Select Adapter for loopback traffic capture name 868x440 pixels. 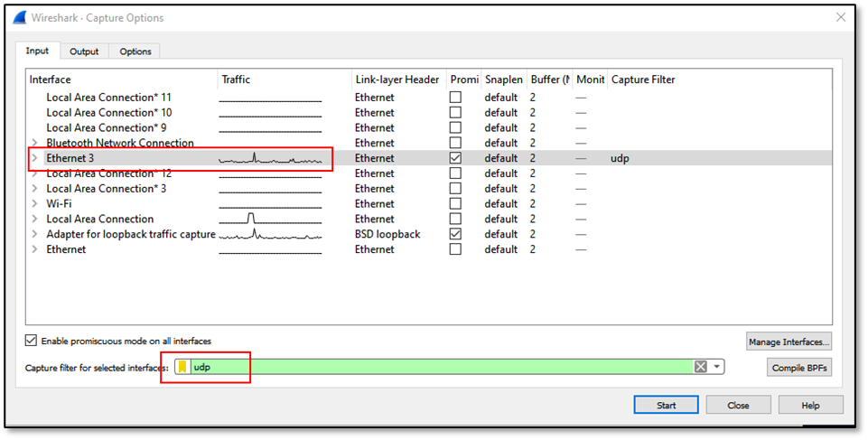pyautogui.click(x=131, y=234)
